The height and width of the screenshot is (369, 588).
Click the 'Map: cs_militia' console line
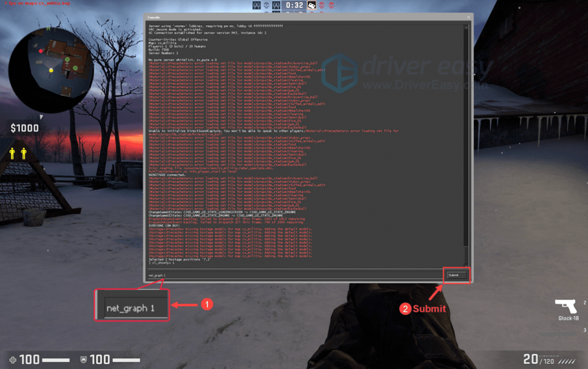click(163, 43)
